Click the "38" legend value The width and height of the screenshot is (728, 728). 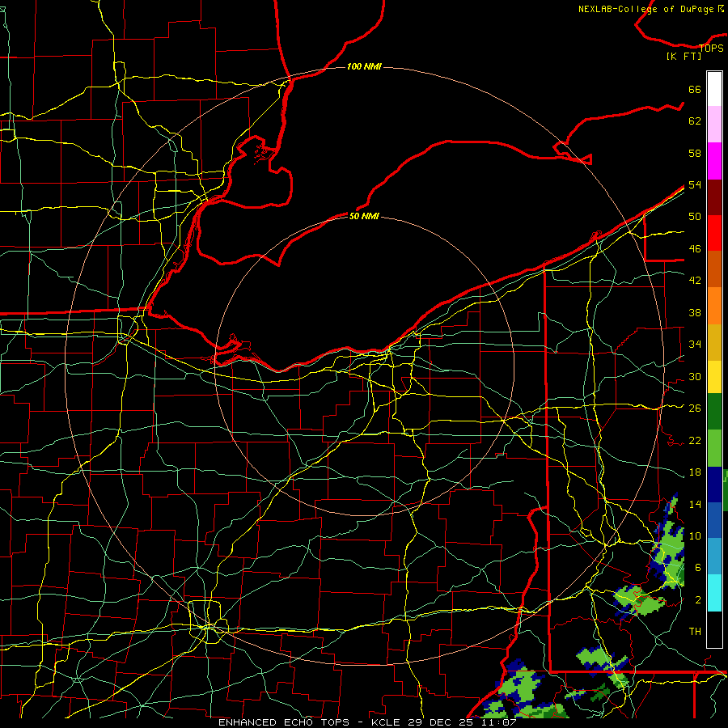pos(695,312)
